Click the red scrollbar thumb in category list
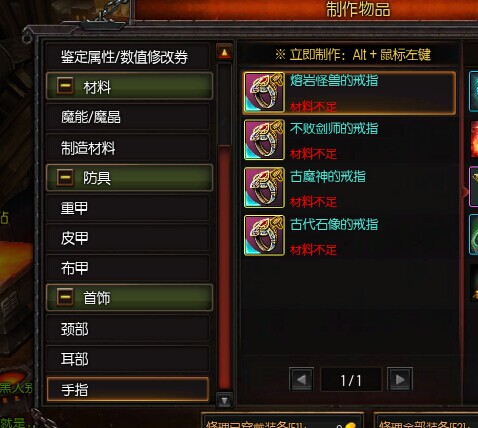This screenshot has height=428, width=478. [224, 268]
